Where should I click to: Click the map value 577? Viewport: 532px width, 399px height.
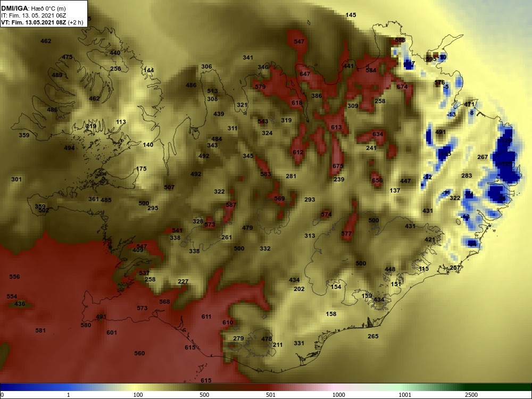[346, 234]
